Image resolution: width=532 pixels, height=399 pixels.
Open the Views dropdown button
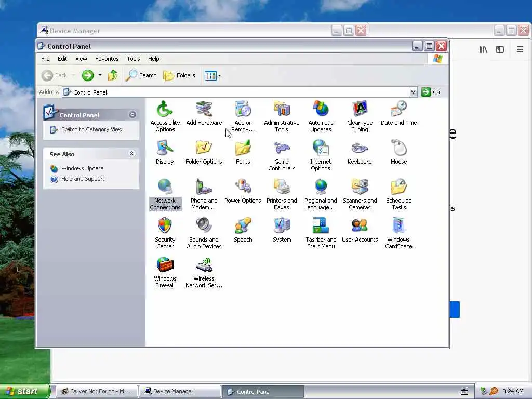click(212, 75)
